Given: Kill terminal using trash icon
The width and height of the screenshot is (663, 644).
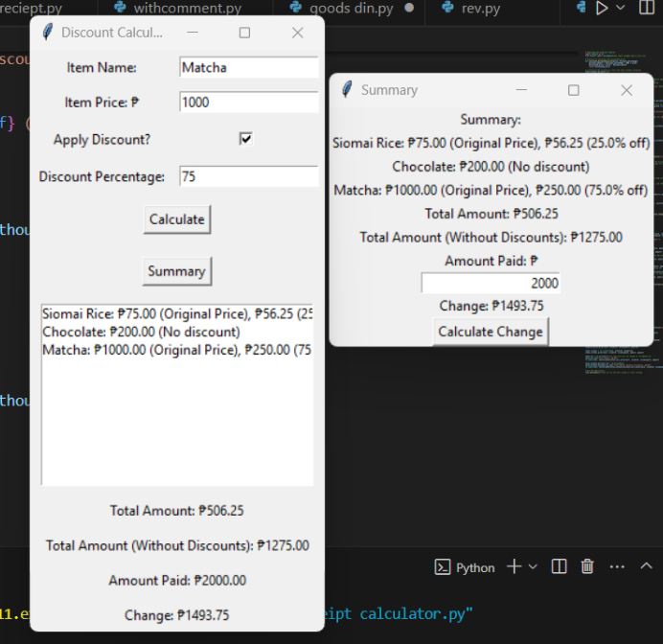Looking at the screenshot, I should pyautogui.click(x=587, y=566).
